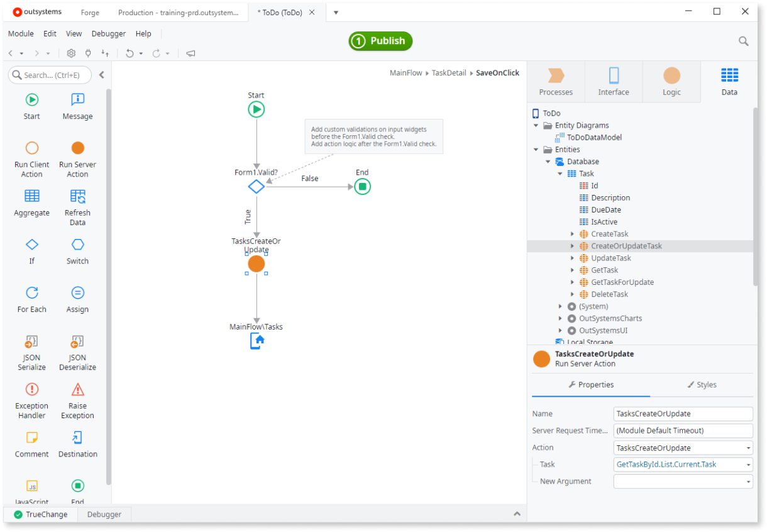Click the Publish button

tap(380, 41)
